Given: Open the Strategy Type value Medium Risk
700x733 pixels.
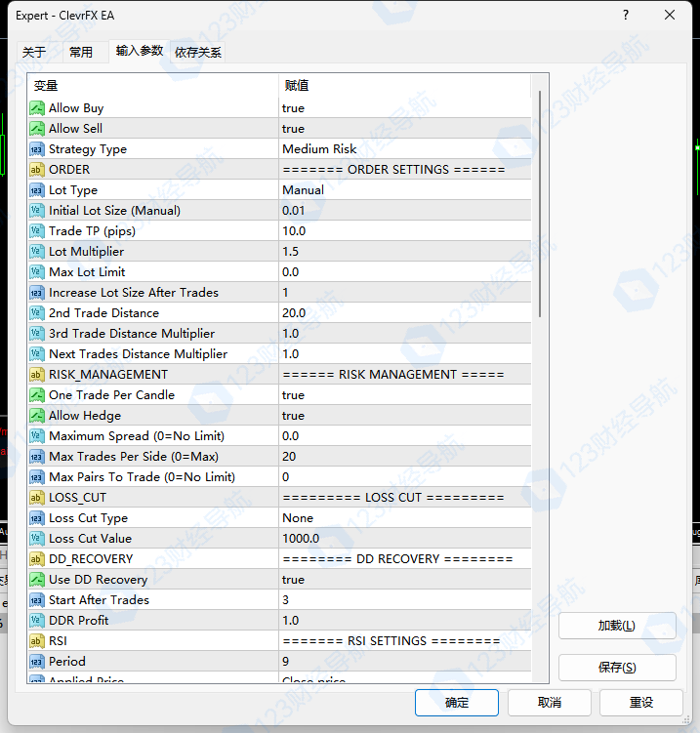Looking at the screenshot, I should [405, 149].
